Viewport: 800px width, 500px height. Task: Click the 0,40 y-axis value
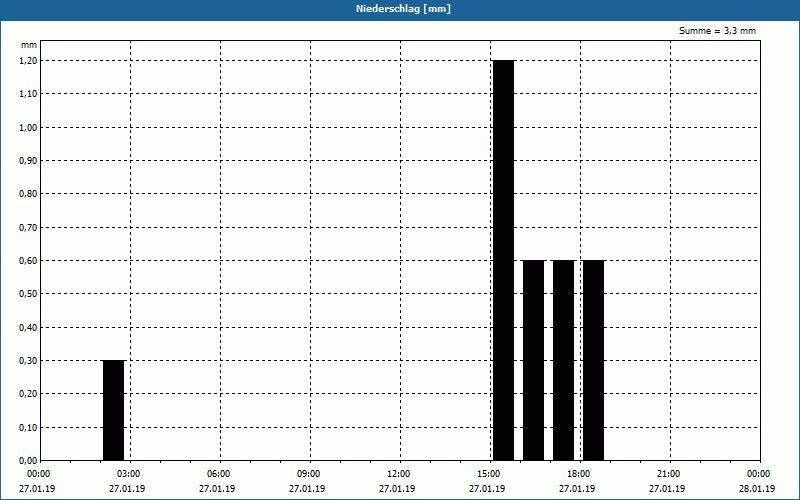click(x=28, y=328)
